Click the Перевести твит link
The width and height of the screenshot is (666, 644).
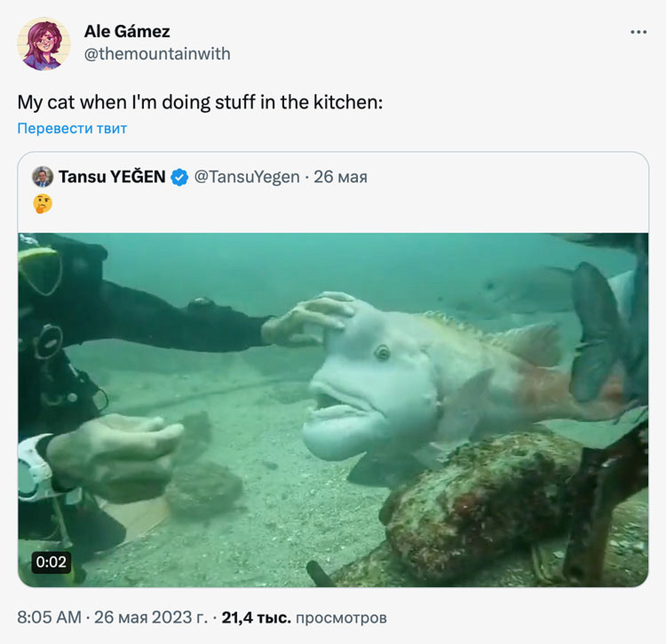click(72, 128)
